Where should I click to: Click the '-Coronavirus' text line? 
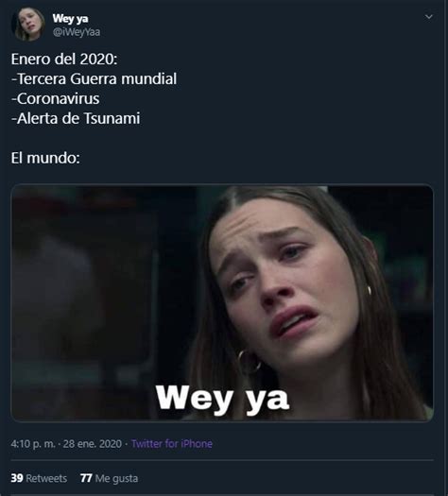(56, 98)
